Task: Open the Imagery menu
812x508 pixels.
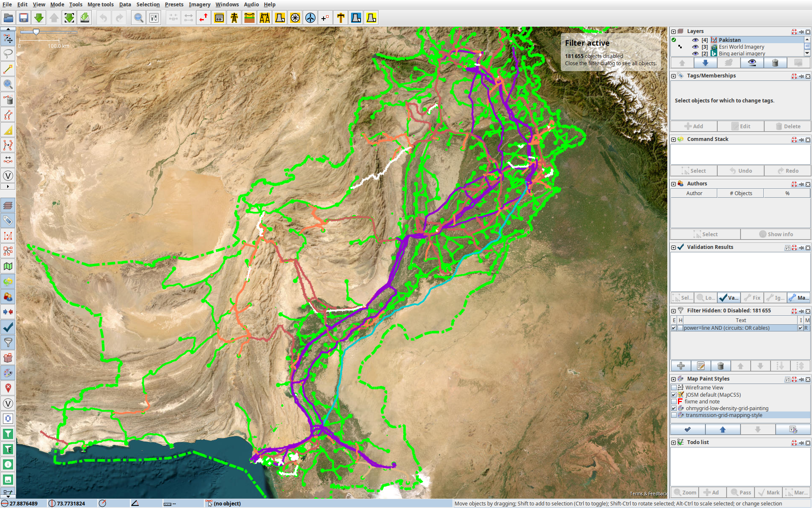Action: (x=199, y=4)
